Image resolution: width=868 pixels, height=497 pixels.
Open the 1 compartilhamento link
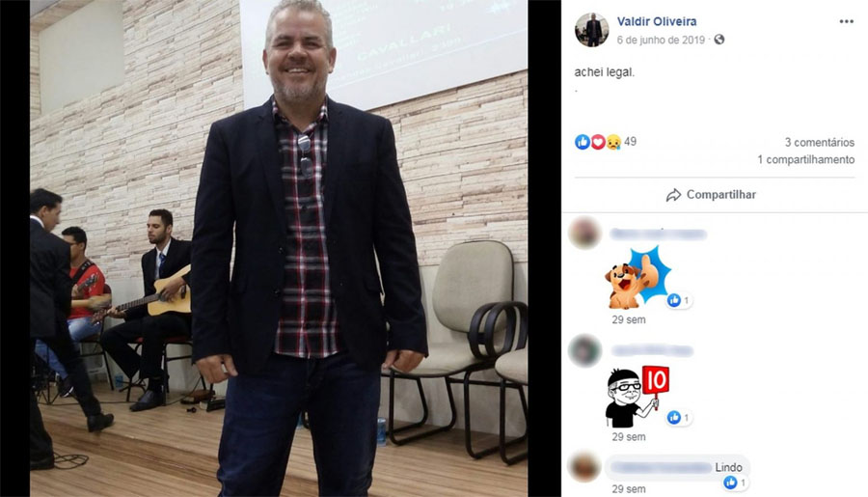[806, 159]
